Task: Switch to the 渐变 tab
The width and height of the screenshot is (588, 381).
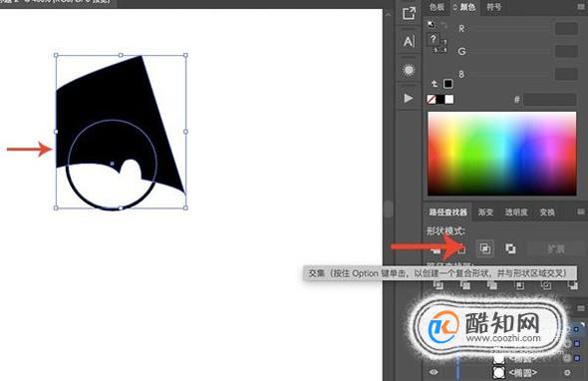Action: pos(485,212)
